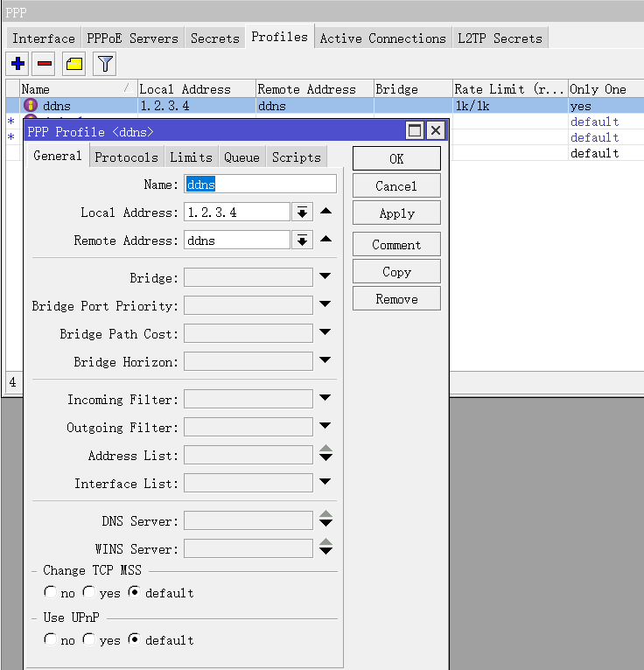The image size is (644, 670).
Task: Click into the Name input field
Action: coord(260,185)
